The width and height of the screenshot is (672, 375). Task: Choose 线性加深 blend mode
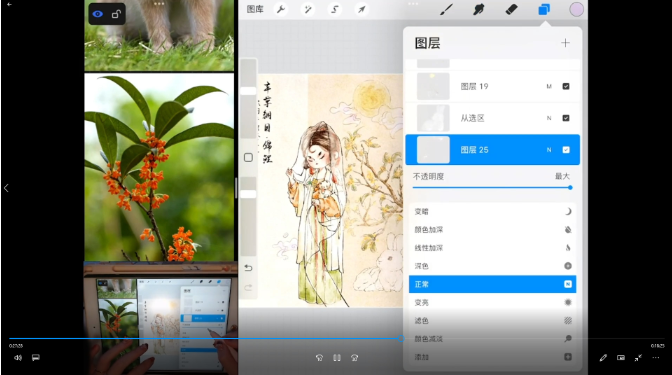point(492,248)
